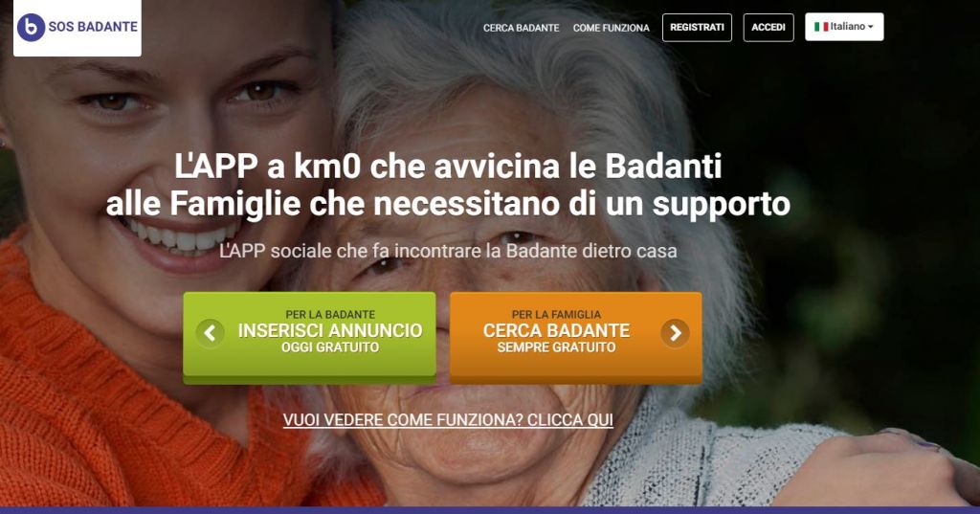
Task: Click the SOS Badante circular logo icon
Action: click(x=31, y=28)
